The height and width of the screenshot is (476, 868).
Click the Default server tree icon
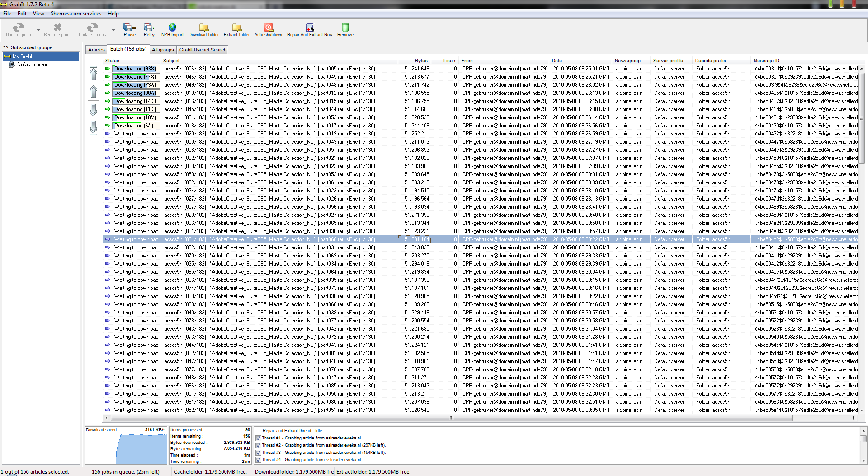tap(12, 65)
